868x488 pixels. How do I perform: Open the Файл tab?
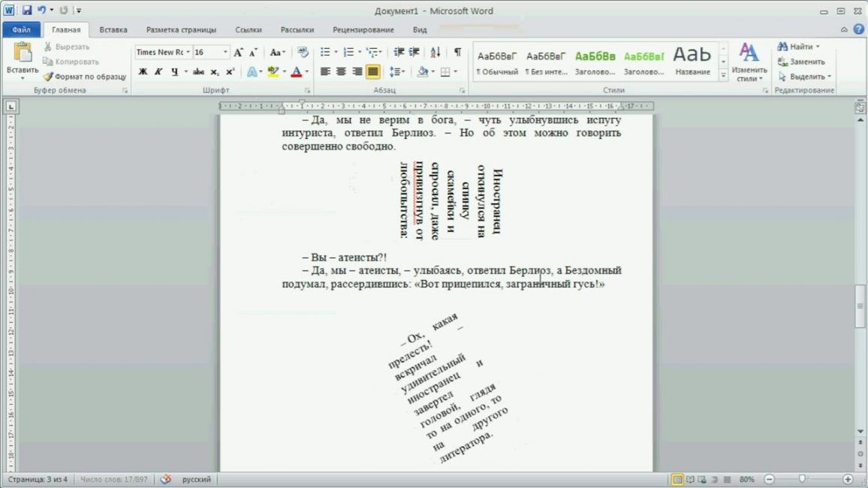coord(21,30)
